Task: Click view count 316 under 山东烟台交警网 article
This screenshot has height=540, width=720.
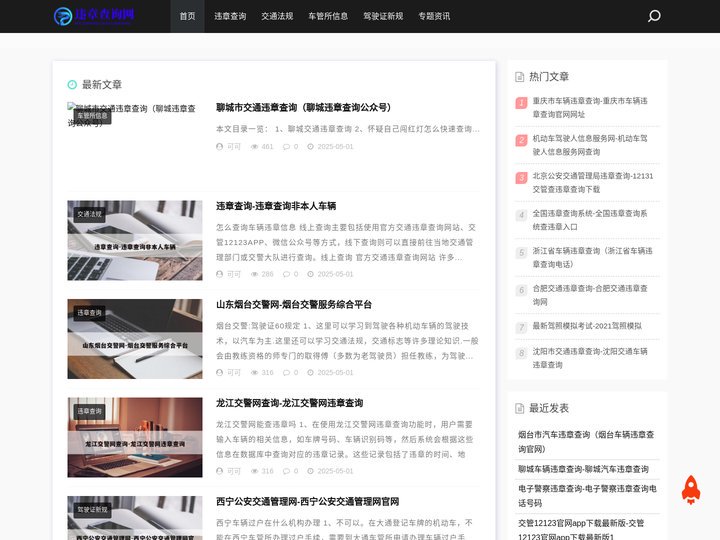Action: [x=267, y=372]
